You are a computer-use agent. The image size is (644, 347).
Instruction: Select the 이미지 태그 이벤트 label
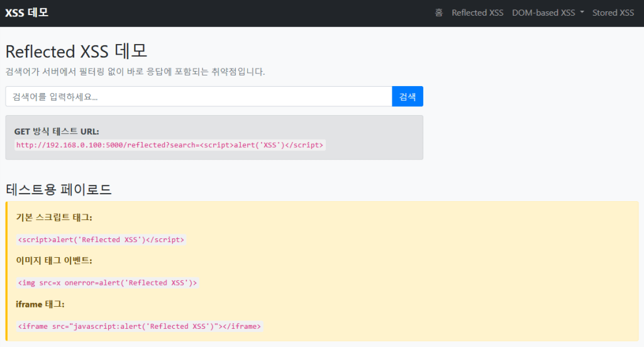(x=54, y=260)
